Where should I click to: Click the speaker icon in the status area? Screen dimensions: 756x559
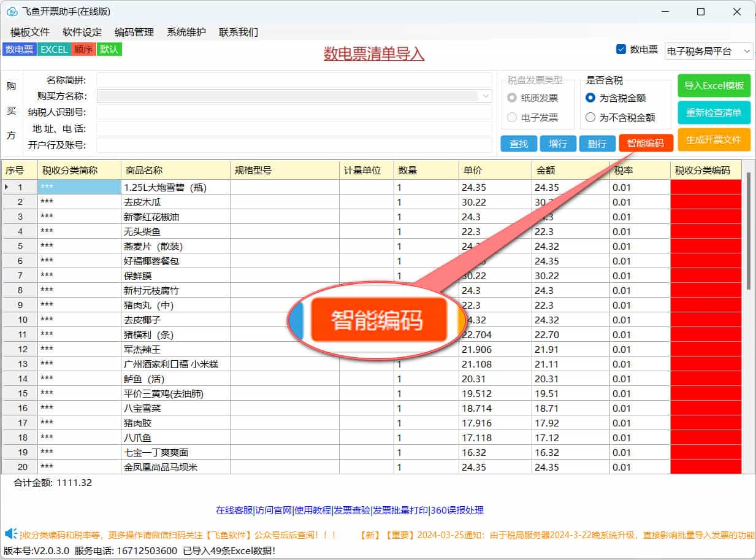point(11,533)
